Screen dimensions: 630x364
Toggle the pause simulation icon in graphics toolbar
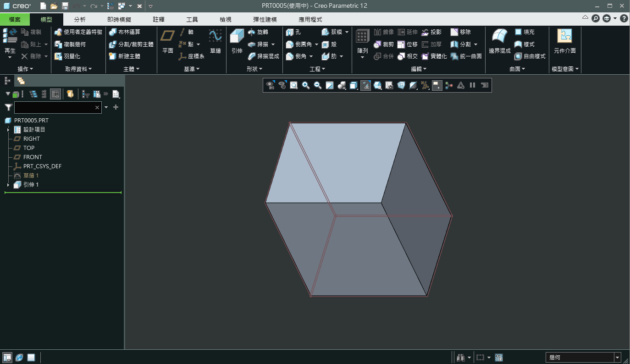(473, 85)
